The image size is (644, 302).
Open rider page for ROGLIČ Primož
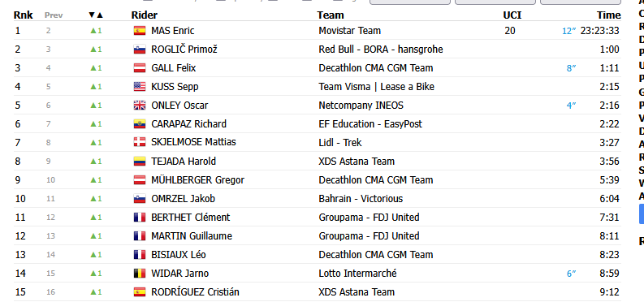(x=184, y=50)
